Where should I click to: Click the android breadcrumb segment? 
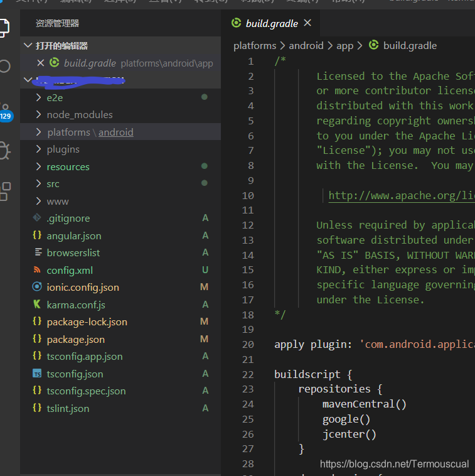tap(306, 46)
